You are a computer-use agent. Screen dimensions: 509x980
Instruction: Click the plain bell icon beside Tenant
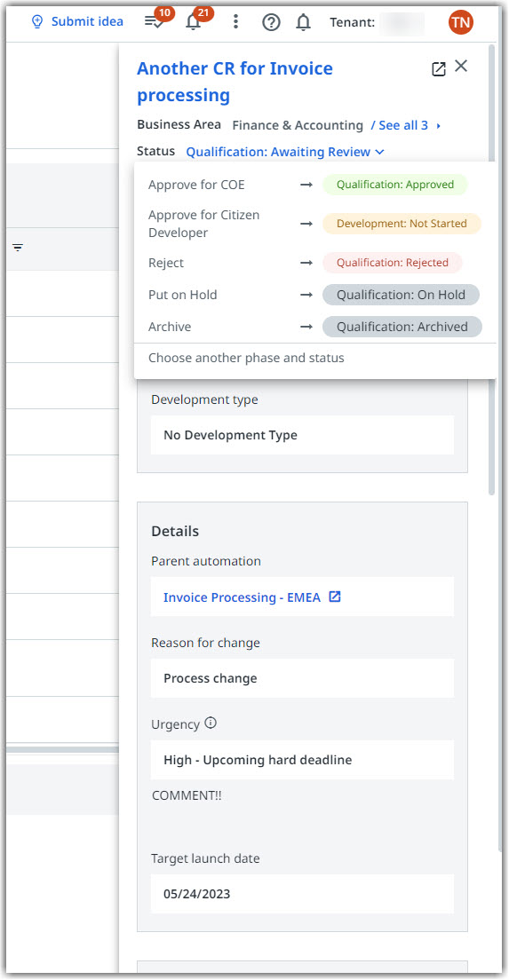[x=303, y=22]
